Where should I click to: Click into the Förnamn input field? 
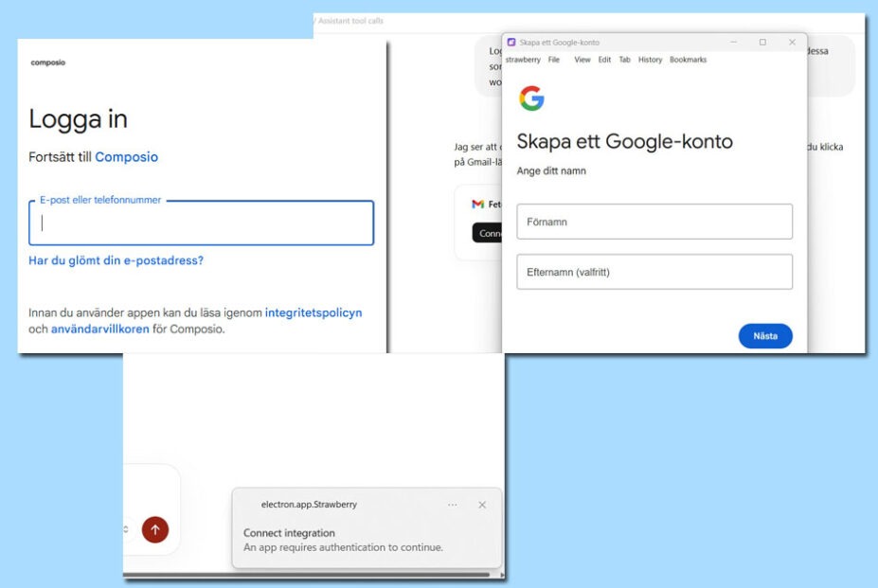pos(654,222)
